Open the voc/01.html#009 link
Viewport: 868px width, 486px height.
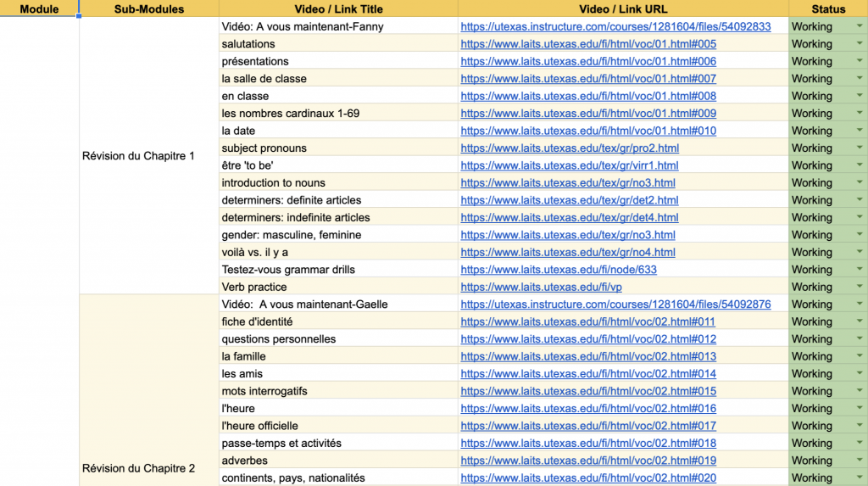click(x=588, y=113)
